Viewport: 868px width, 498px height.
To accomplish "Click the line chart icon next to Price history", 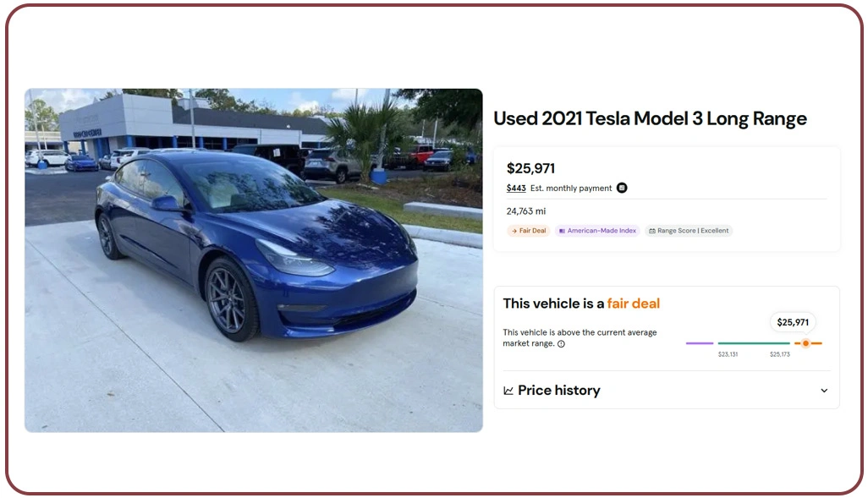I will pos(510,391).
